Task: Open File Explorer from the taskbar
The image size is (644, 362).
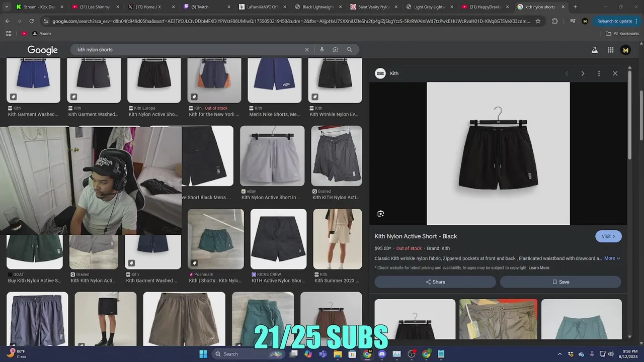Action: [338, 354]
